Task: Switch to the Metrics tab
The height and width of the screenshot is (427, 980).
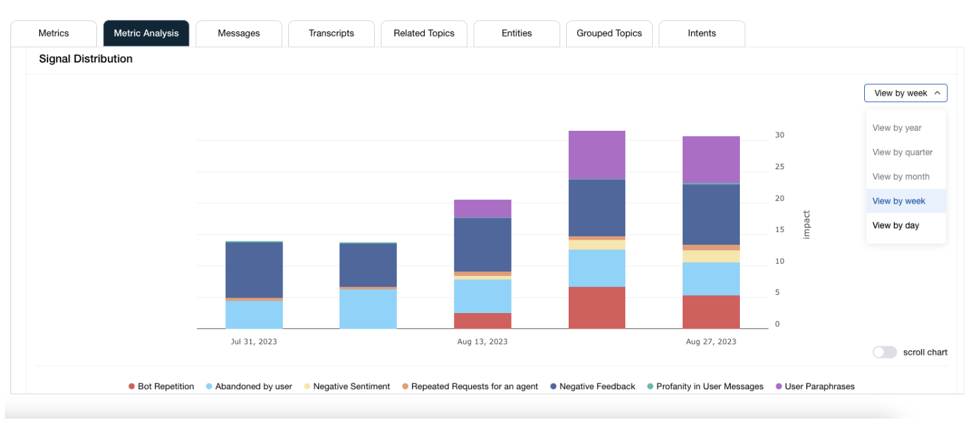Action: 53,33
